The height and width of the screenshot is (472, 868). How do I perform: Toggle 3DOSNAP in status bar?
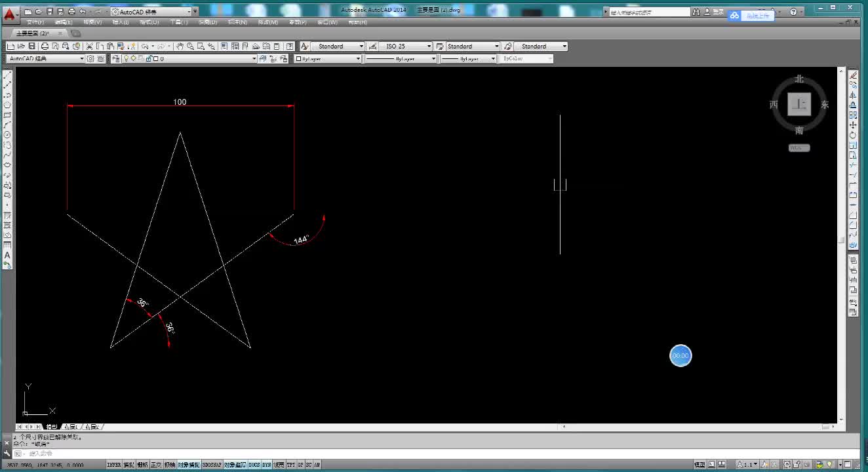(212, 465)
